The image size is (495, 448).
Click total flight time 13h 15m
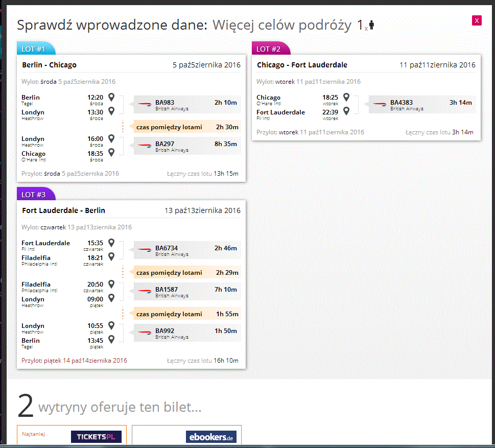click(226, 173)
